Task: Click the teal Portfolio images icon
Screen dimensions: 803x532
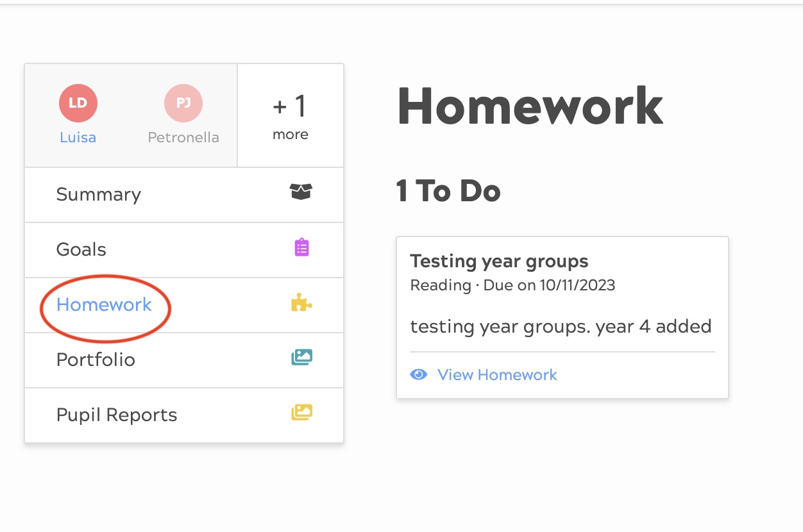Action: [301, 358]
